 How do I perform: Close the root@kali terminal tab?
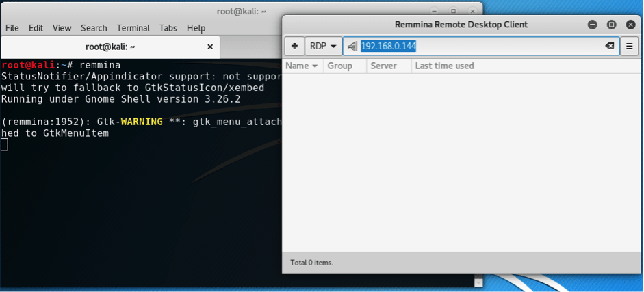211,47
